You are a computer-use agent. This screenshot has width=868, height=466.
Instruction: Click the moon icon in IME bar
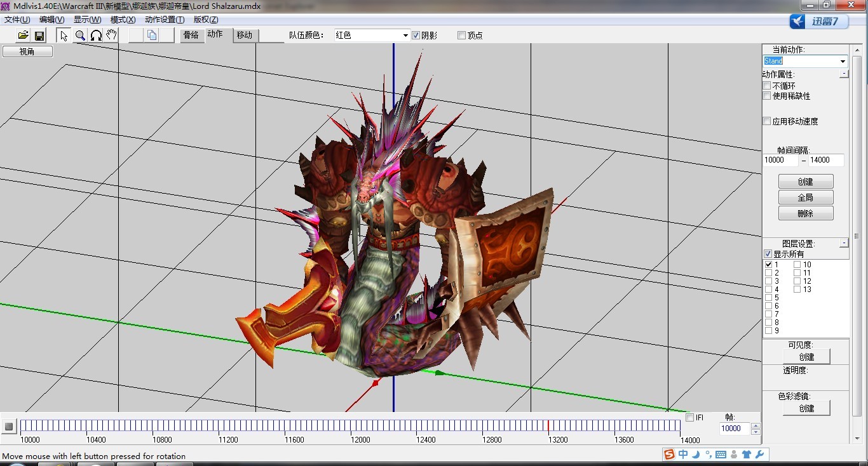(x=696, y=454)
